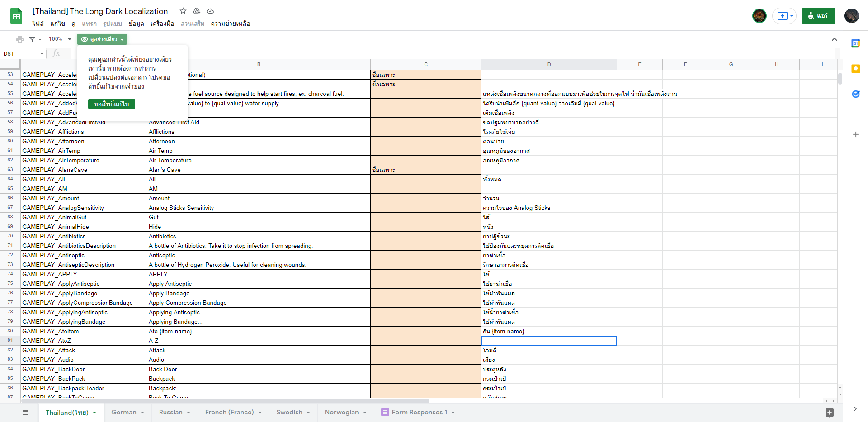Click the print icon in toolbar

tap(20, 39)
